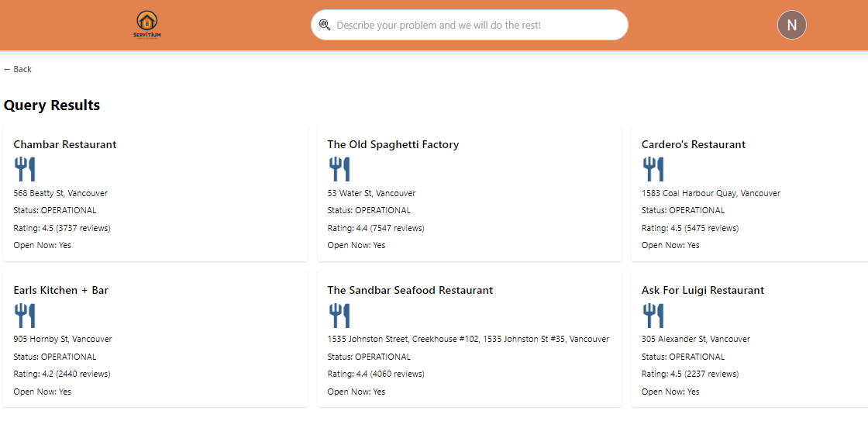This screenshot has width=868, height=428.
Task: Click rating 4.5 (3737 reviews)
Action: [62, 228]
